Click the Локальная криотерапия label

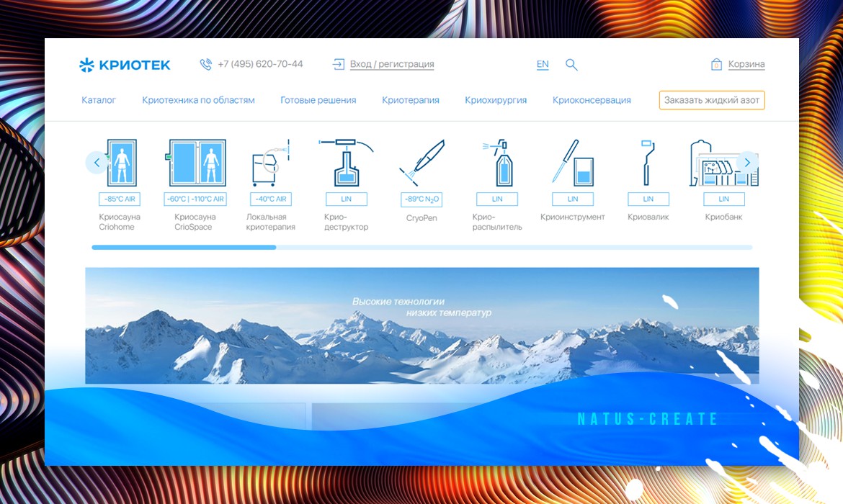point(271,222)
